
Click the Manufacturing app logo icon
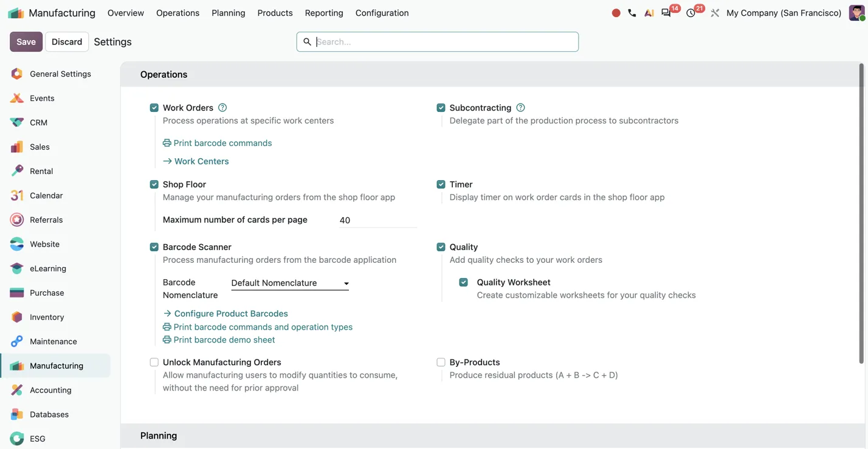(x=16, y=13)
